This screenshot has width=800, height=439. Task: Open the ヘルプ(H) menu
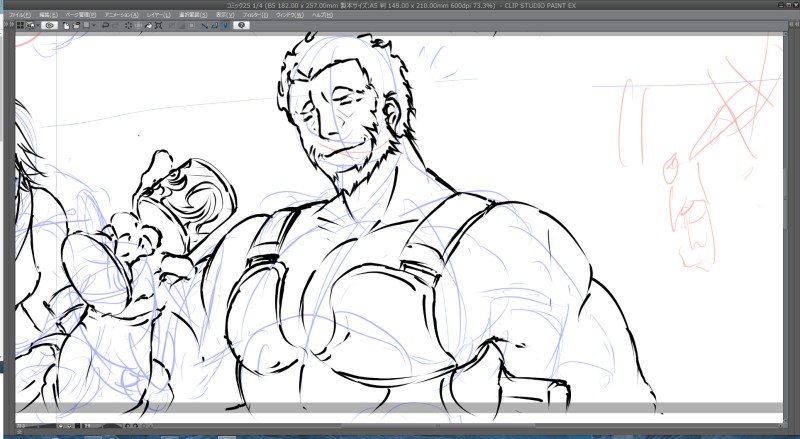point(322,15)
